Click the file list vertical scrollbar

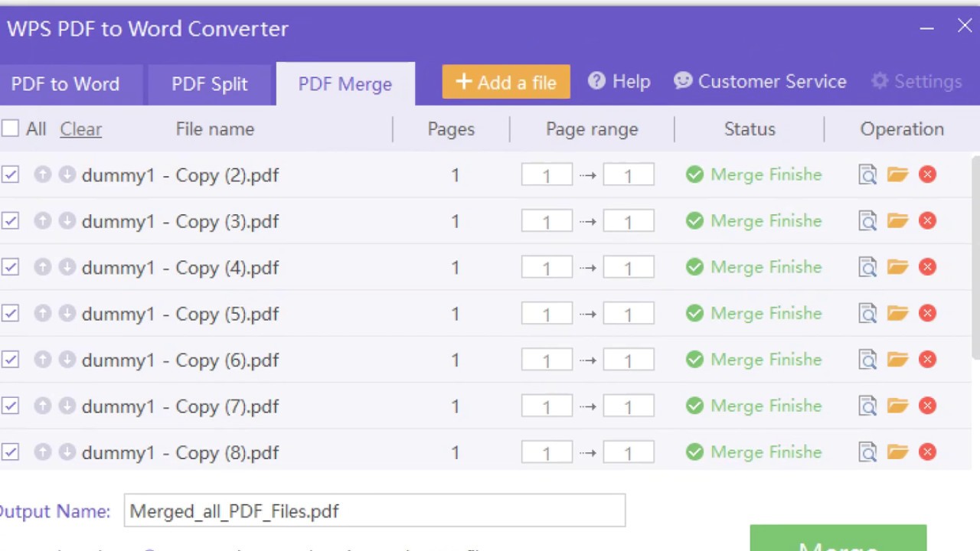(976, 257)
